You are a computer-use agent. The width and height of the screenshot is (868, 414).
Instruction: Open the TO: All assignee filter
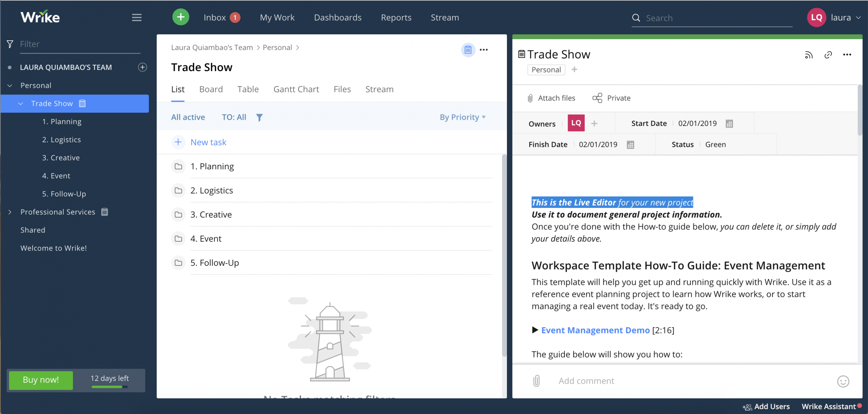[234, 117]
